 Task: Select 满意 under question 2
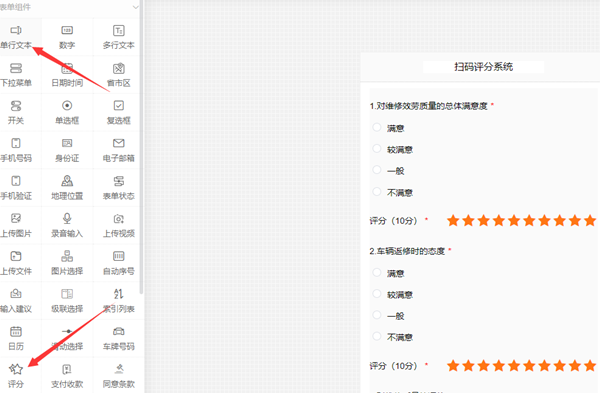click(x=377, y=272)
